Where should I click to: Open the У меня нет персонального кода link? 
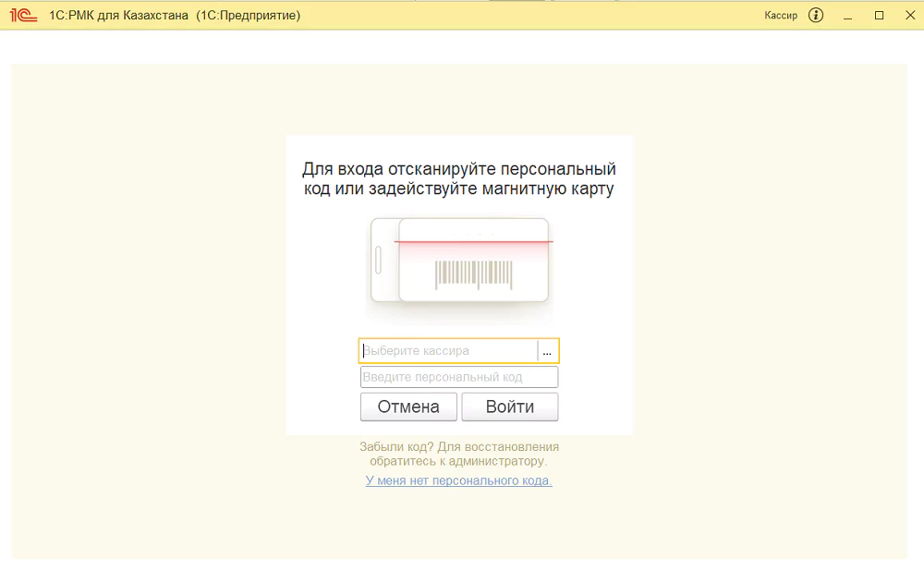[458, 480]
